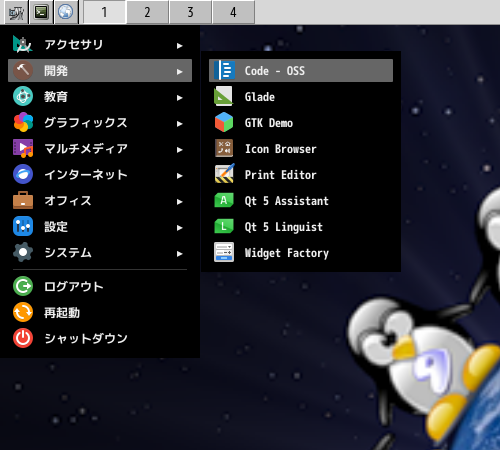Open the インターネット menu entry
Image resolution: width=500 pixels, height=450 pixels.
pos(100,174)
